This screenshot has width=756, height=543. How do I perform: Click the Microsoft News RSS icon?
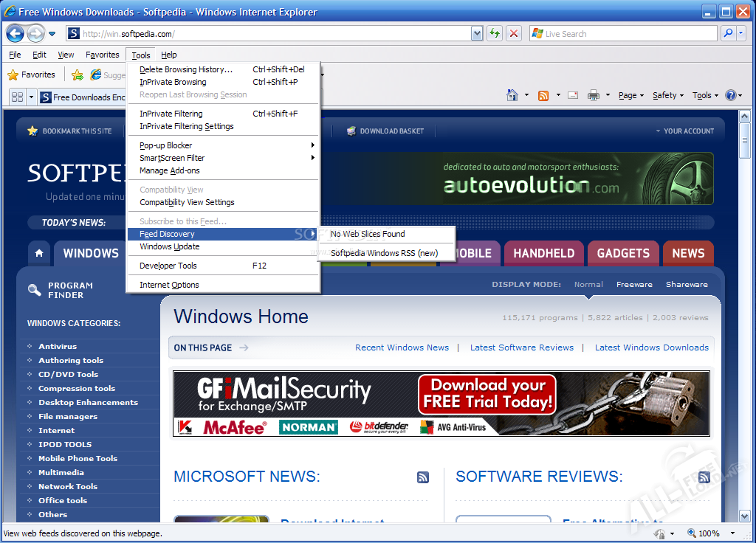click(x=423, y=477)
